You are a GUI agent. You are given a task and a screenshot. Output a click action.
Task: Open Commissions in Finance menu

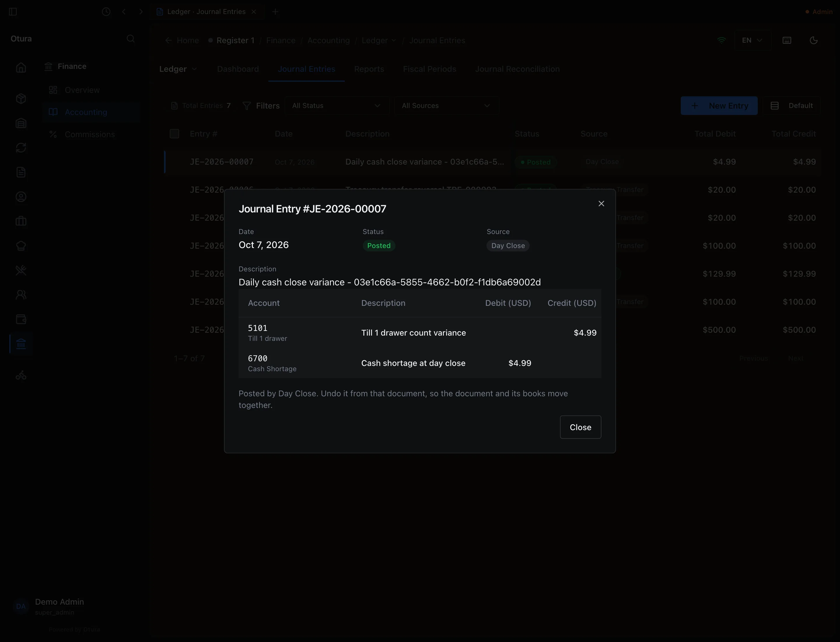pyautogui.click(x=91, y=135)
